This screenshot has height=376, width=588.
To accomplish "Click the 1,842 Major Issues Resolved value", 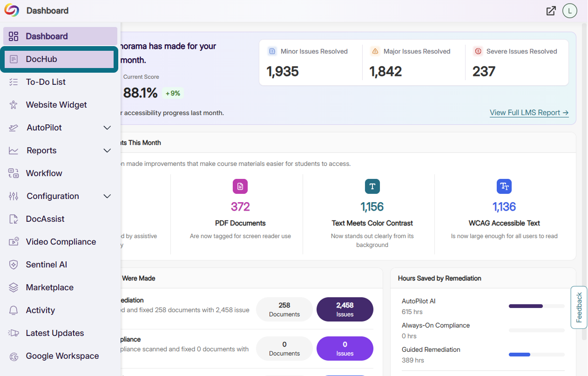I will pos(386,72).
